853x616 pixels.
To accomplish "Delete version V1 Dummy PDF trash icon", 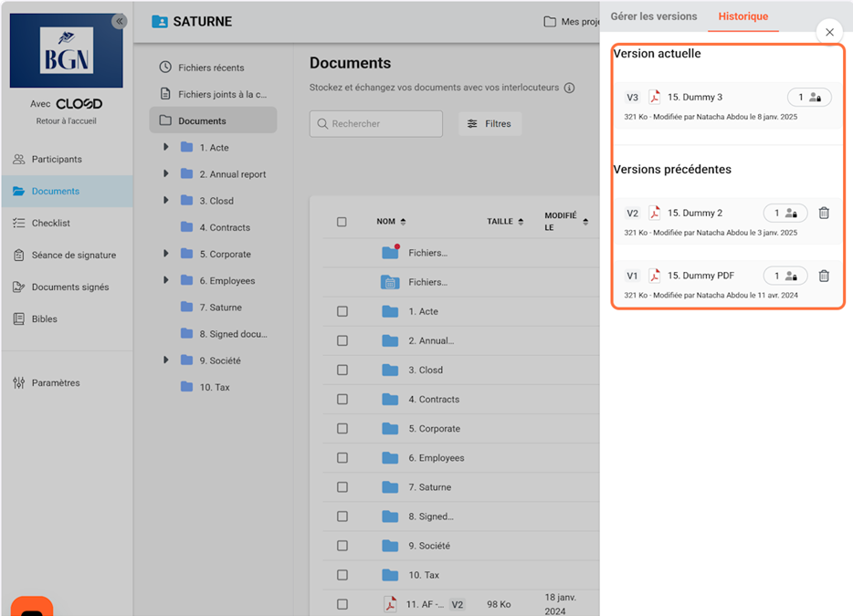I will point(823,276).
